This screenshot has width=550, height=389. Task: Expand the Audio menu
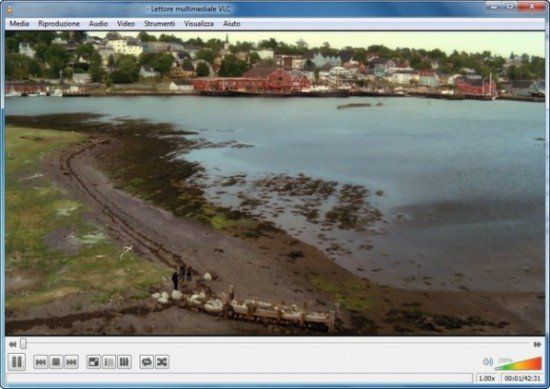click(x=98, y=24)
